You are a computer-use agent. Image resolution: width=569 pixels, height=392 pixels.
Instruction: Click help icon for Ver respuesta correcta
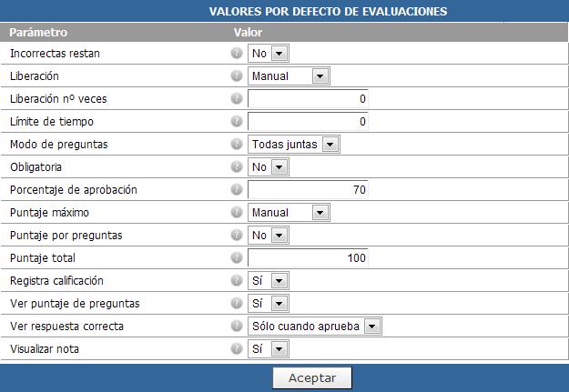point(236,326)
